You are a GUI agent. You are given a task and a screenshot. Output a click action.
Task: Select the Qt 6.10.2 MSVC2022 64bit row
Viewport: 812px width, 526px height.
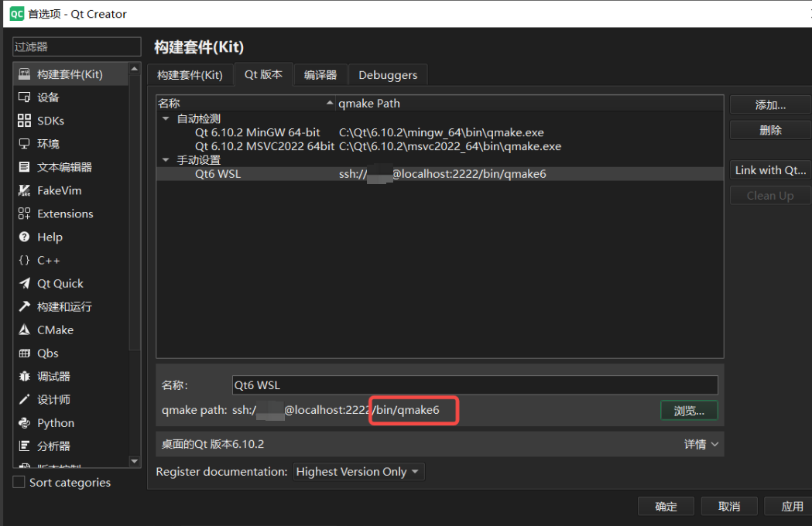click(x=440, y=146)
